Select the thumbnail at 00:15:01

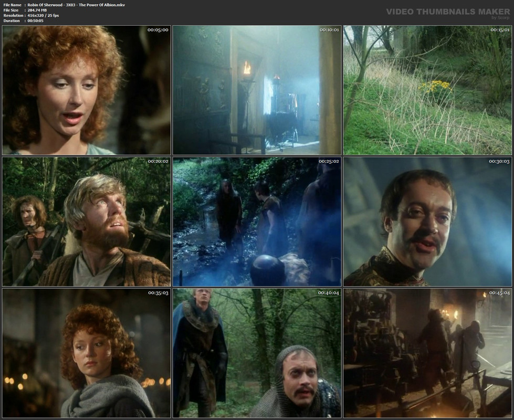pos(427,90)
